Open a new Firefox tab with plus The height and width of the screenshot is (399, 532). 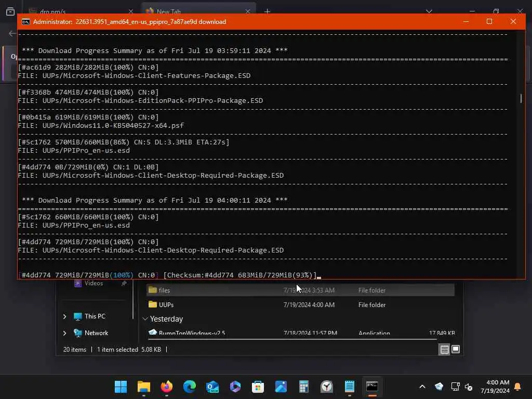tap(268, 11)
